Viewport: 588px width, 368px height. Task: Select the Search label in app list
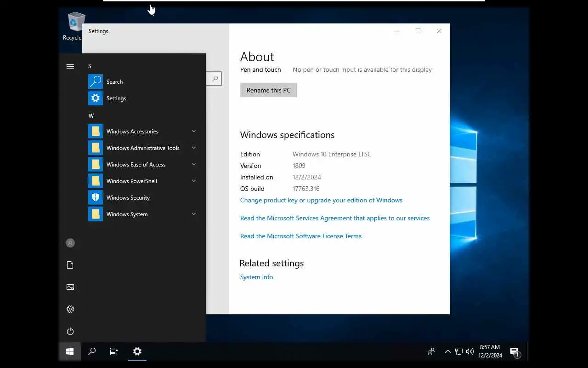pyautogui.click(x=114, y=81)
